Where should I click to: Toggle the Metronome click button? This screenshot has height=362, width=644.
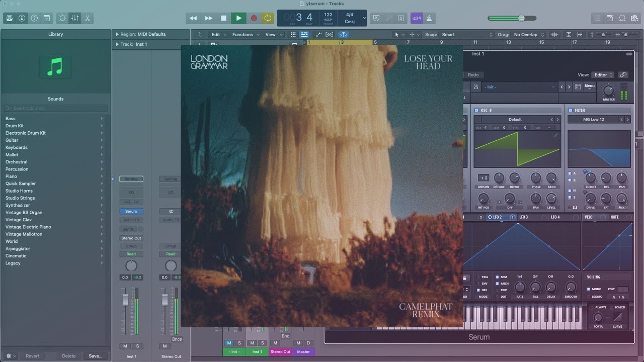[x=429, y=18]
